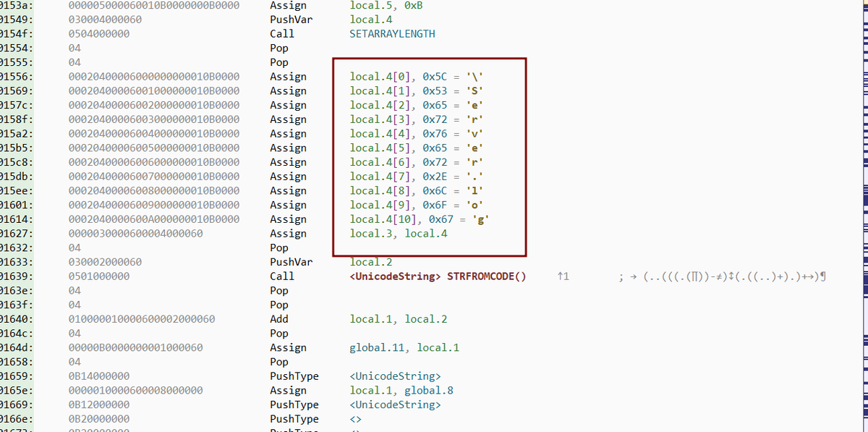Select hex bytes "0B20000000" on the 166e row
Viewport: 868px width, 432px height.
99,419
